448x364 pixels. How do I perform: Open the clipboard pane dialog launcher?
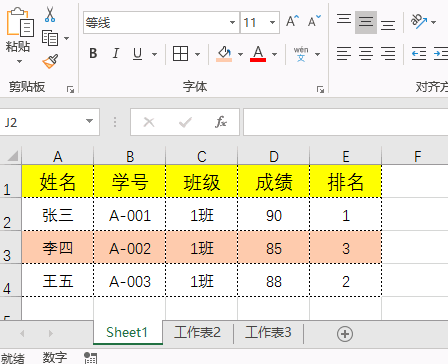(70, 89)
